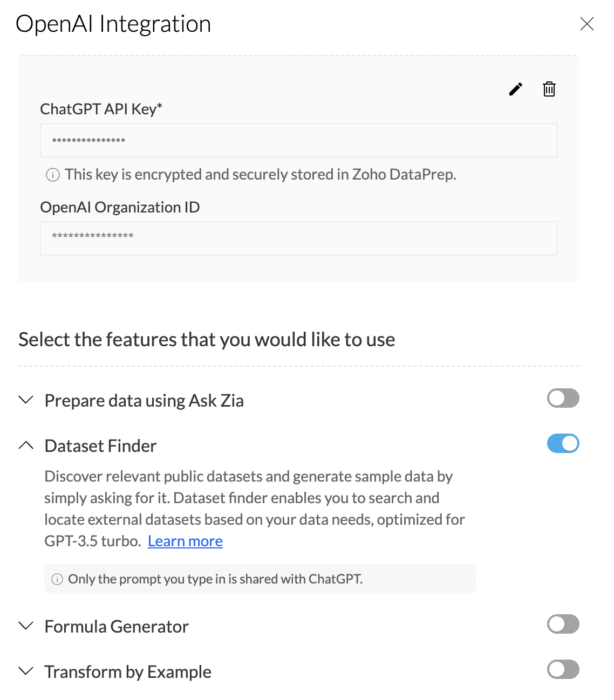Expand Prepare data using Ask Zia chevron
This screenshot has height=700, width=614.
coord(26,400)
